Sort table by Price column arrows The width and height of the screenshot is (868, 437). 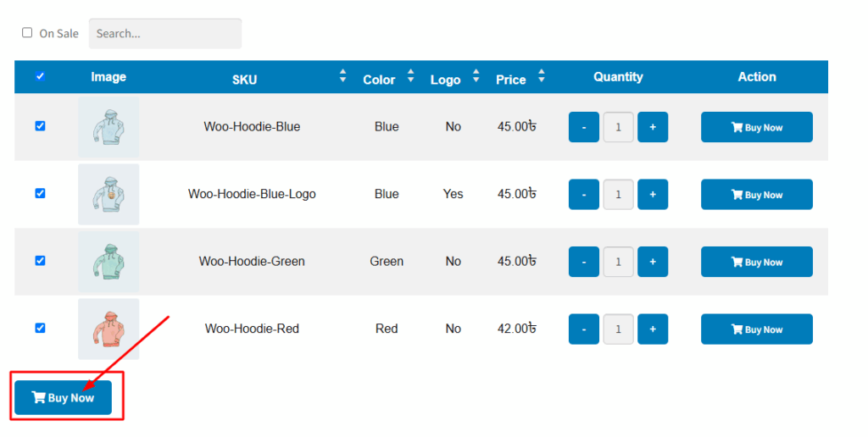click(542, 76)
